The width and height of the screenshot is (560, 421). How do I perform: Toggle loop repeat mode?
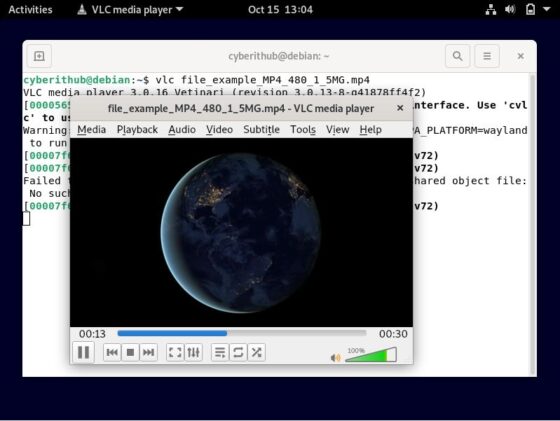tap(238, 352)
